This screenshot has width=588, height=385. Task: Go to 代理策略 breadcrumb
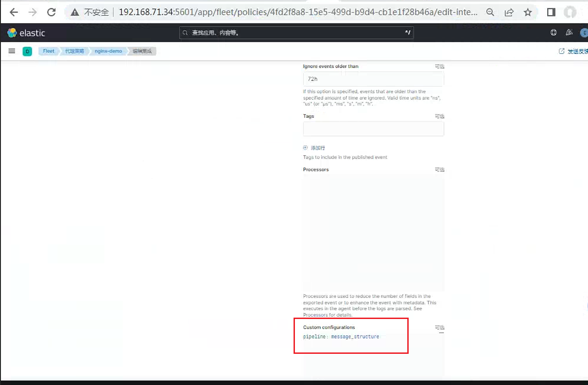[74, 51]
